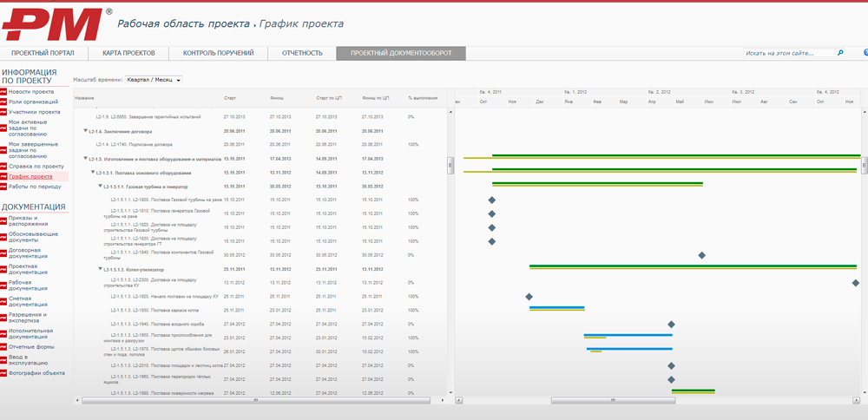The image size is (868, 420).
Task: Open the Проектный портал tab
Action: pos(43,53)
